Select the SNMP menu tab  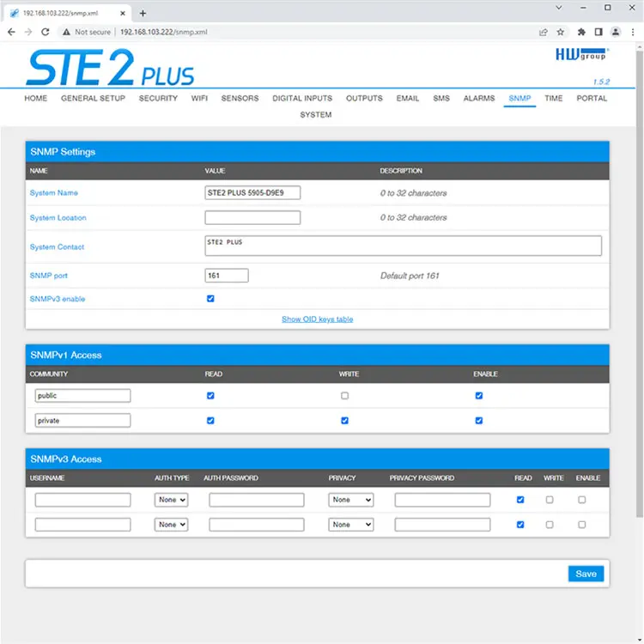(519, 98)
